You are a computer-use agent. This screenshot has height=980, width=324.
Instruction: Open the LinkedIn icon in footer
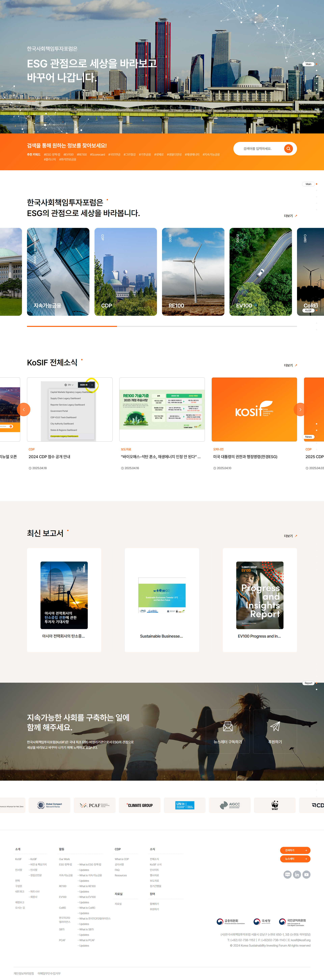click(x=297, y=875)
